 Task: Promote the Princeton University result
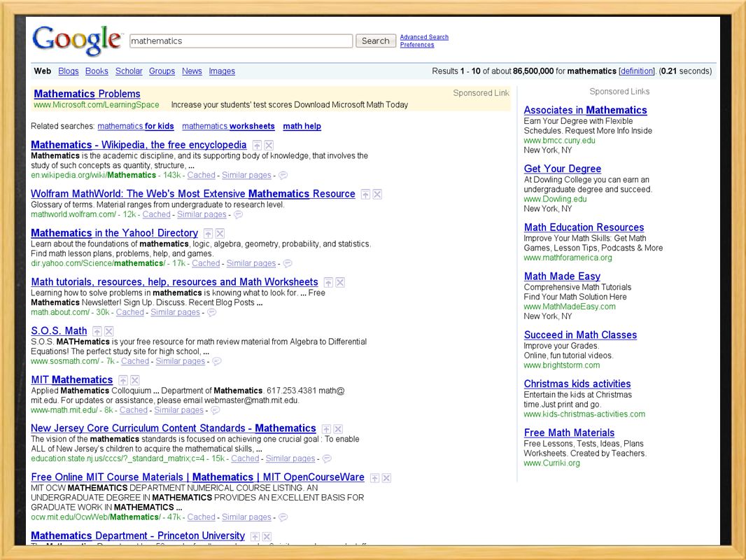[255, 537]
